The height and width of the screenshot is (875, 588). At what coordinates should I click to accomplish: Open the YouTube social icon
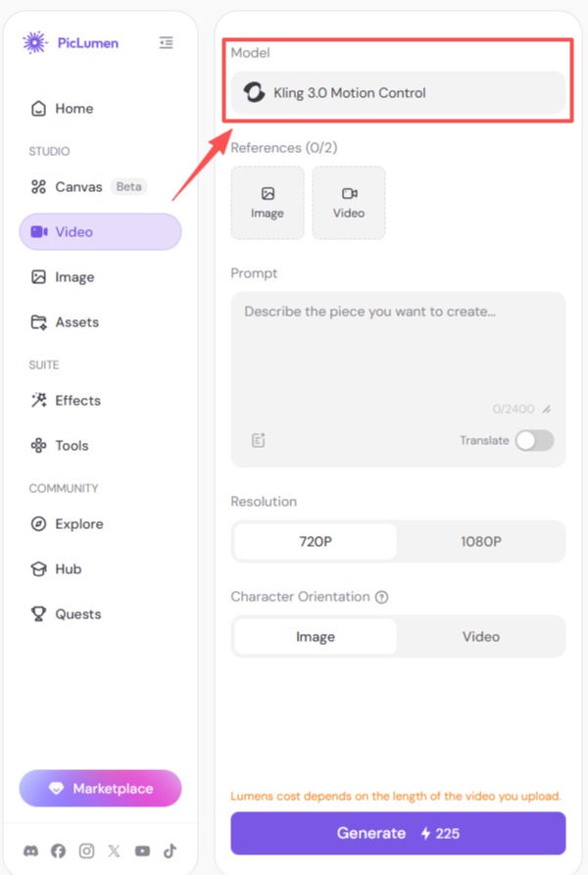tap(142, 851)
